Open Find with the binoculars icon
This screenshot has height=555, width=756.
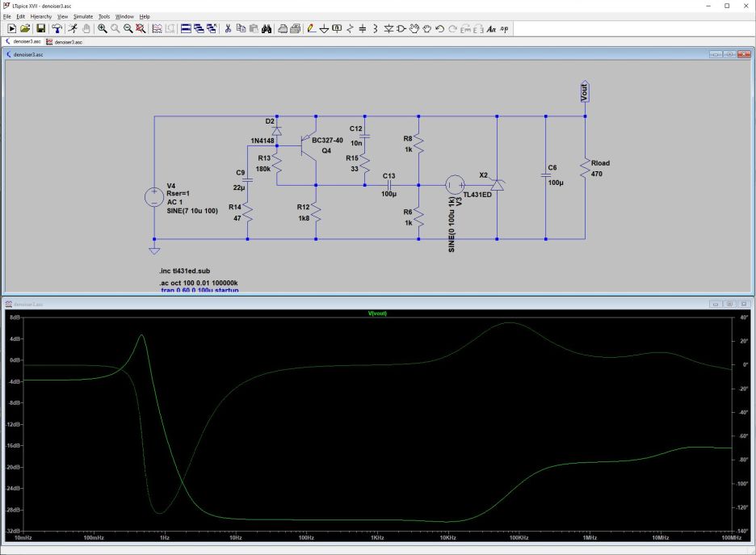point(267,29)
